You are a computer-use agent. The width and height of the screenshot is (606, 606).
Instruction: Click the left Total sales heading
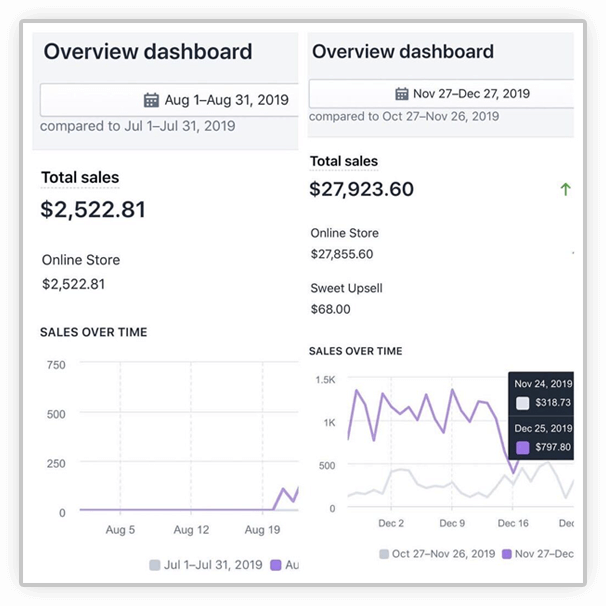[x=80, y=177]
